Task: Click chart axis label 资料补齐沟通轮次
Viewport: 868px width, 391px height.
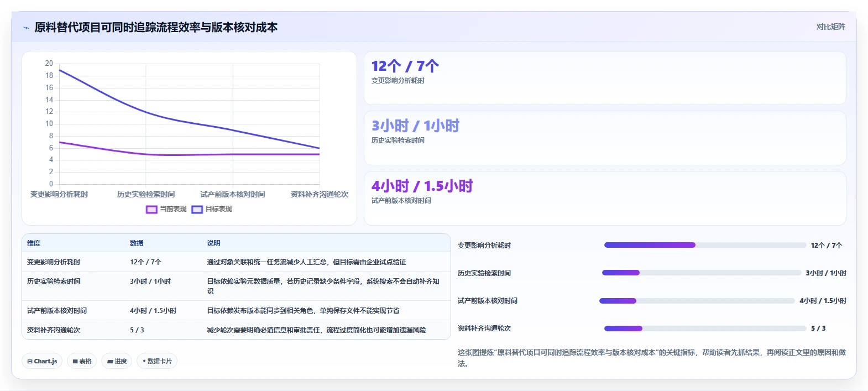Action: click(x=320, y=195)
